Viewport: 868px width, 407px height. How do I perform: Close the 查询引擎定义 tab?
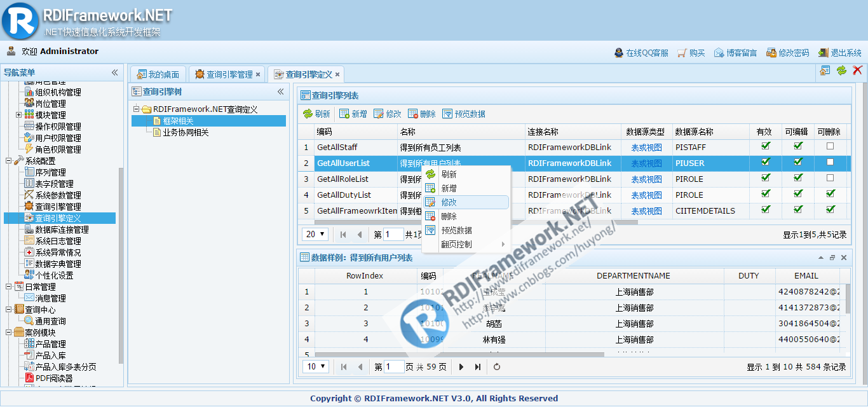point(337,75)
